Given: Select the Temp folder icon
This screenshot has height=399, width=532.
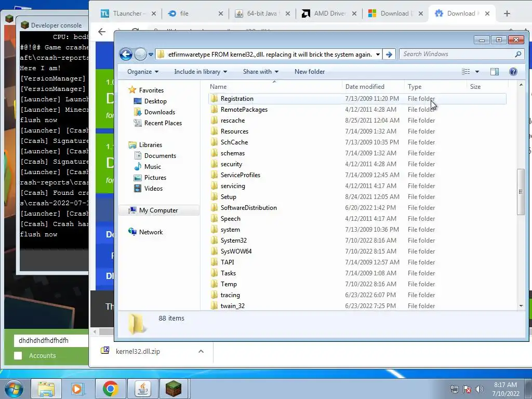Looking at the screenshot, I should pos(214,284).
